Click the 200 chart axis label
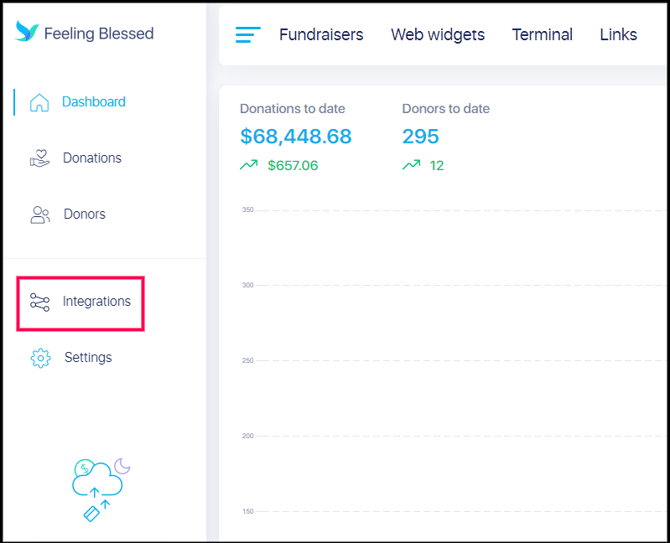The height and width of the screenshot is (543, 670). click(x=248, y=436)
